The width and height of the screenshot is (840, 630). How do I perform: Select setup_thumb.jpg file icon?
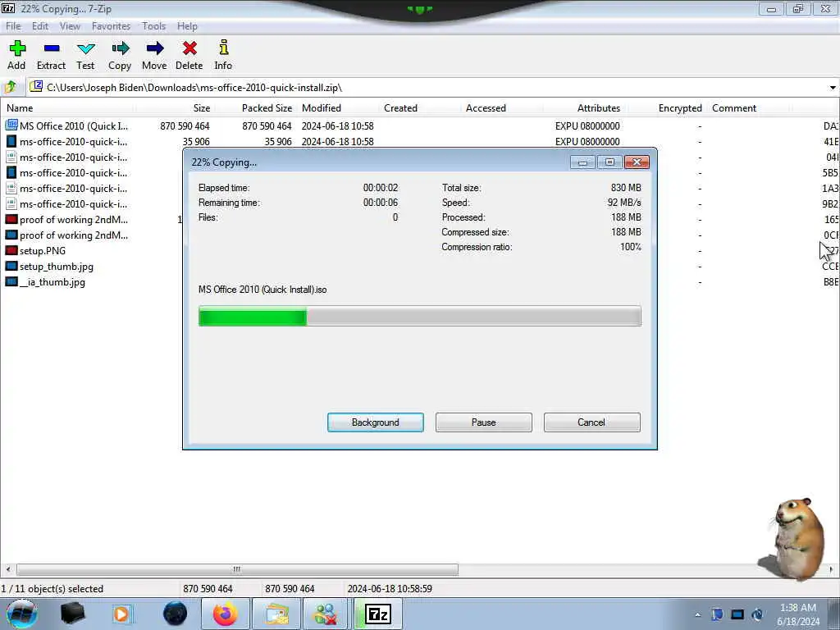point(11,266)
